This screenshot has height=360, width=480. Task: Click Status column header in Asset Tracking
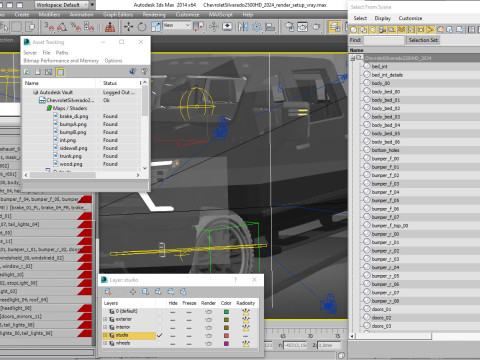click(117, 83)
